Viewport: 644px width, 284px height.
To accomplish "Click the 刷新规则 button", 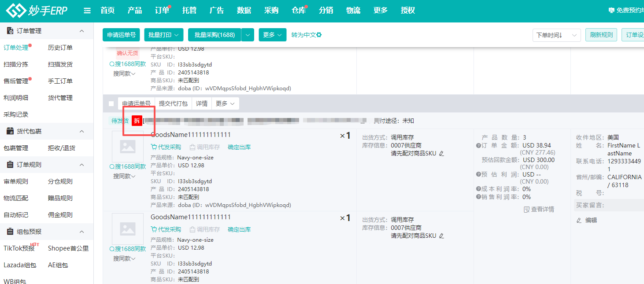I will 601,35.
